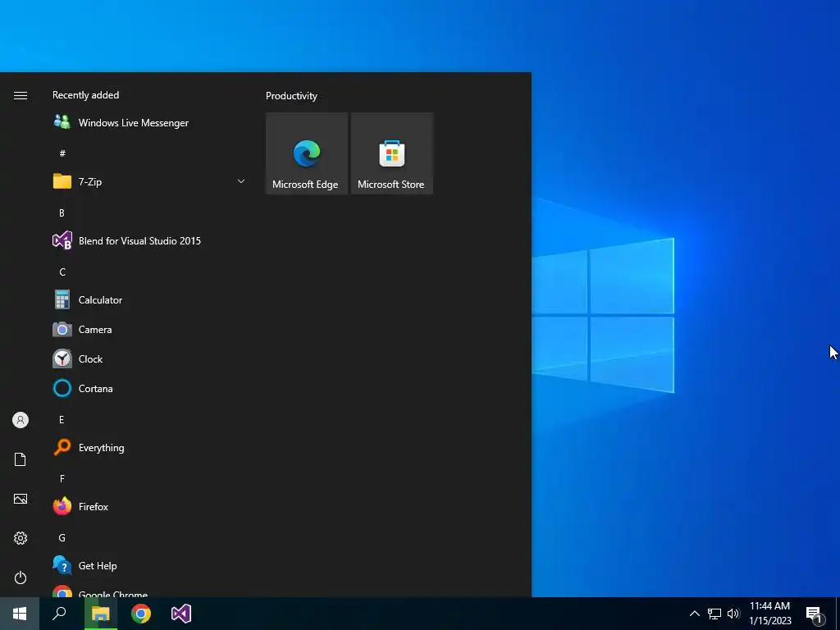Image resolution: width=840 pixels, height=630 pixels.
Task: Open the user account icon
Action: click(21, 420)
